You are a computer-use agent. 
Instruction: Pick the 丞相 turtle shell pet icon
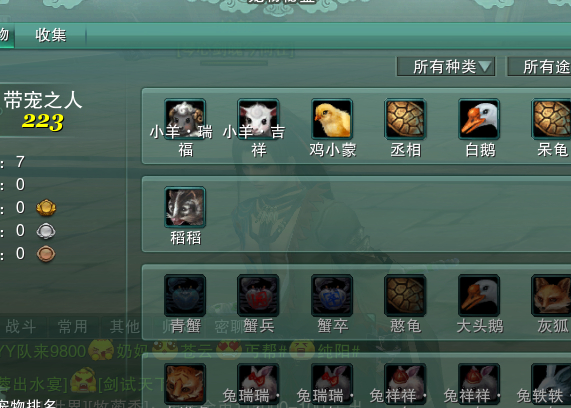point(405,119)
